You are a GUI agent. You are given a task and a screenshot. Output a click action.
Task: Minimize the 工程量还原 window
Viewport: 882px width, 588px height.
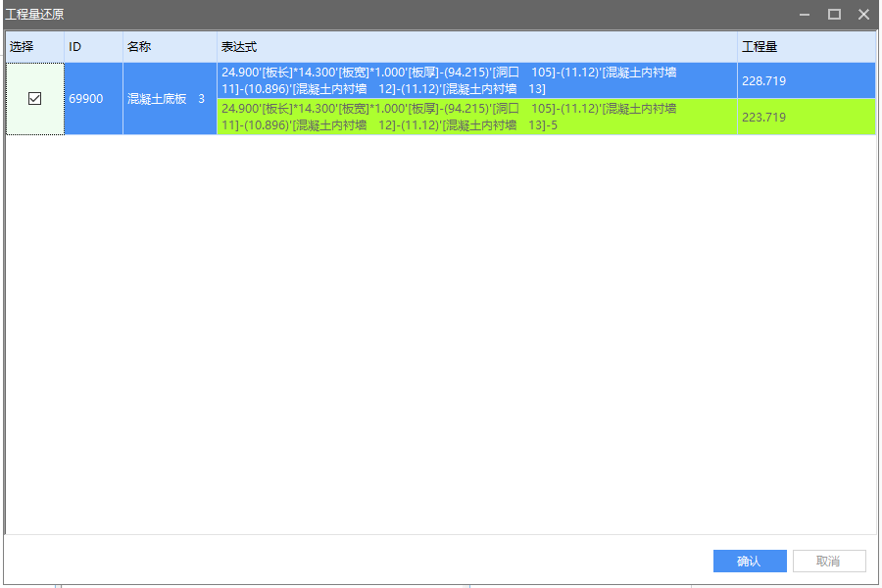tap(805, 15)
